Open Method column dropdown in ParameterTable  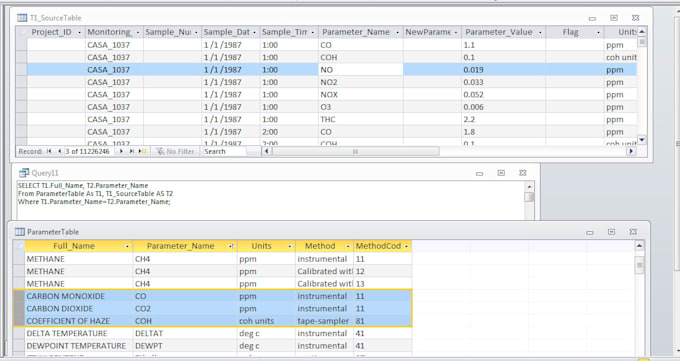[x=348, y=246]
